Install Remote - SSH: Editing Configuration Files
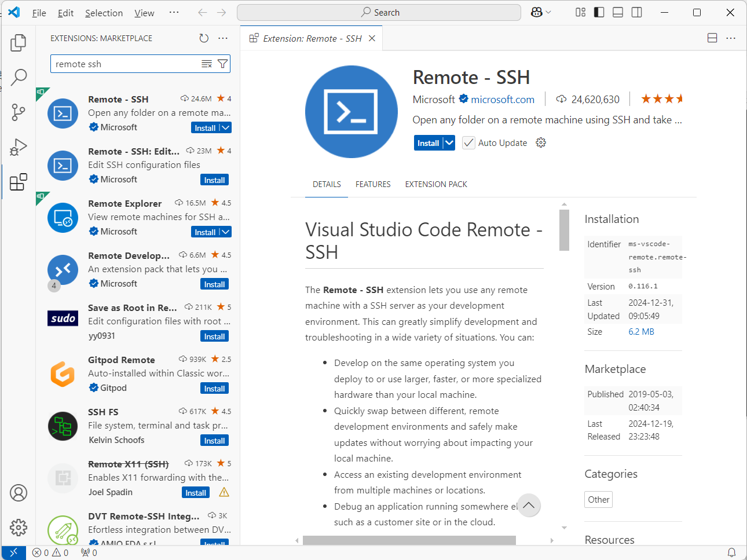This screenshot has width=747, height=560. [x=214, y=180]
